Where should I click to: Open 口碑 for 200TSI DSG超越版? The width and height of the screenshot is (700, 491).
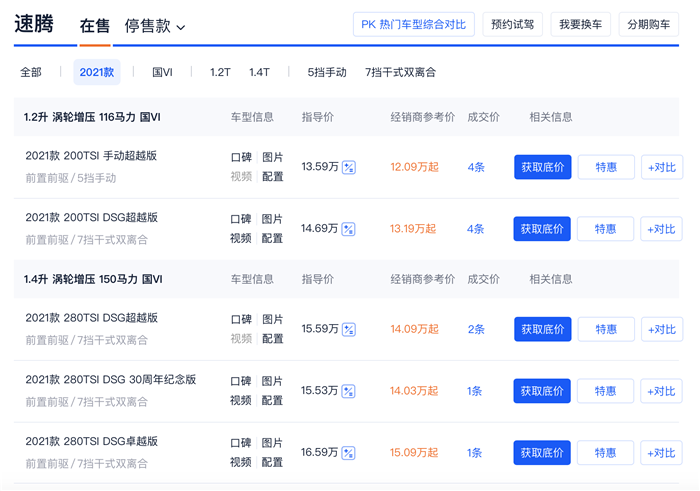tap(241, 219)
